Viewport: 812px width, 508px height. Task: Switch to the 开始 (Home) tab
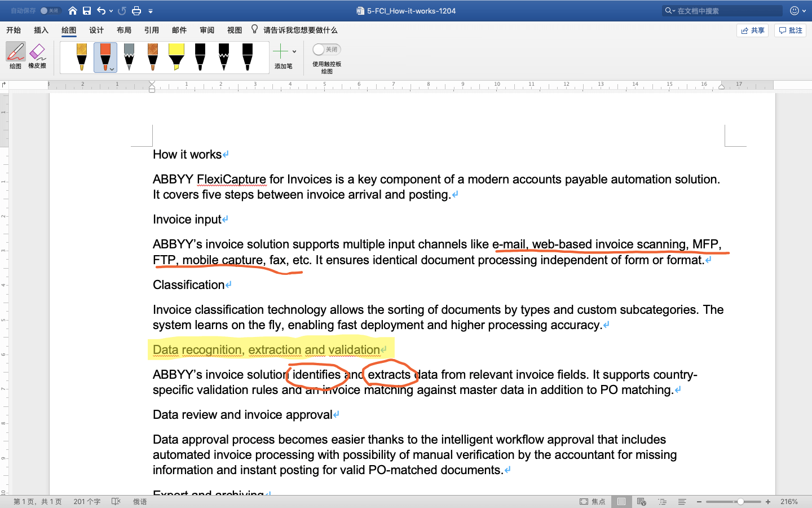(14, 30)
